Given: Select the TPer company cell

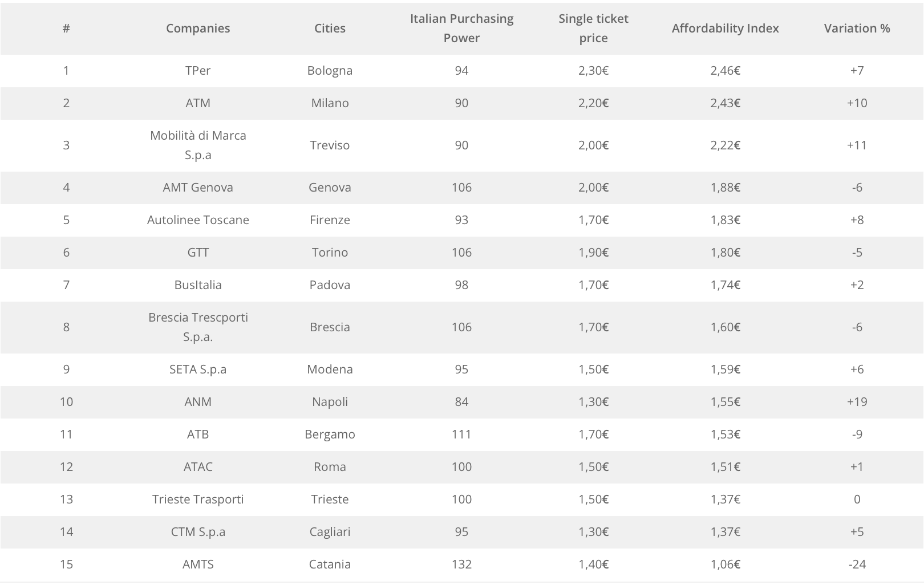Looking at the screenshot, I should [x=198, y=71].
